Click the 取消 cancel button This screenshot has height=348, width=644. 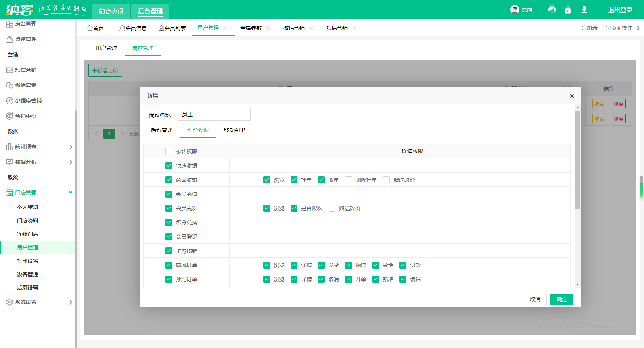pos(535,299)
